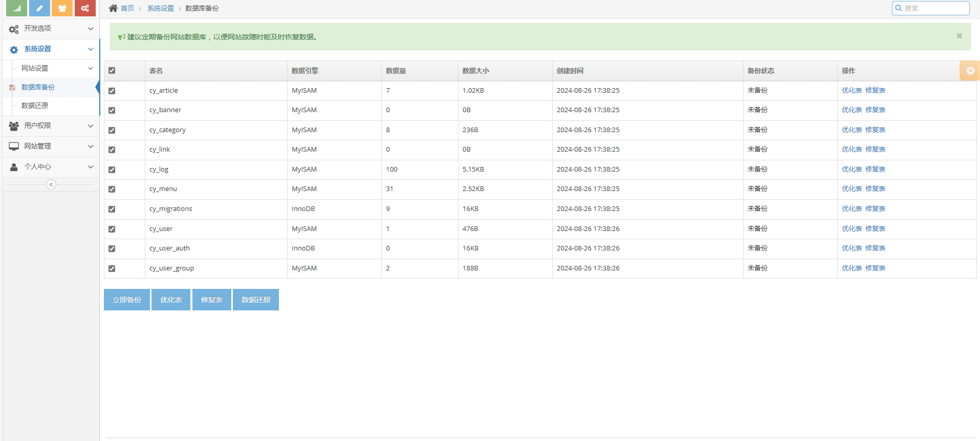Click the 优化表 button below the table

tap(171, 300)
